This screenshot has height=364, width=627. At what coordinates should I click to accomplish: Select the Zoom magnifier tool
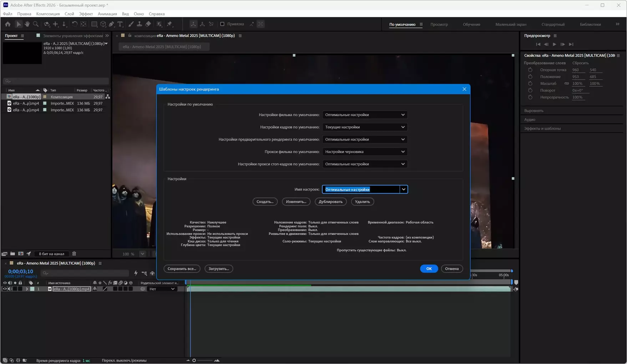click(36, 24)
